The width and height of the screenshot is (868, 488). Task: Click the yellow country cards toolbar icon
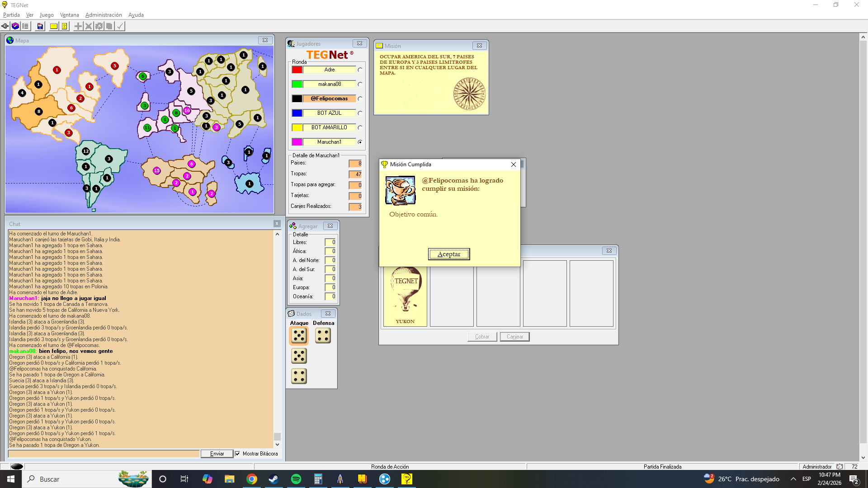pyautogui.click(x=65, y=26)
